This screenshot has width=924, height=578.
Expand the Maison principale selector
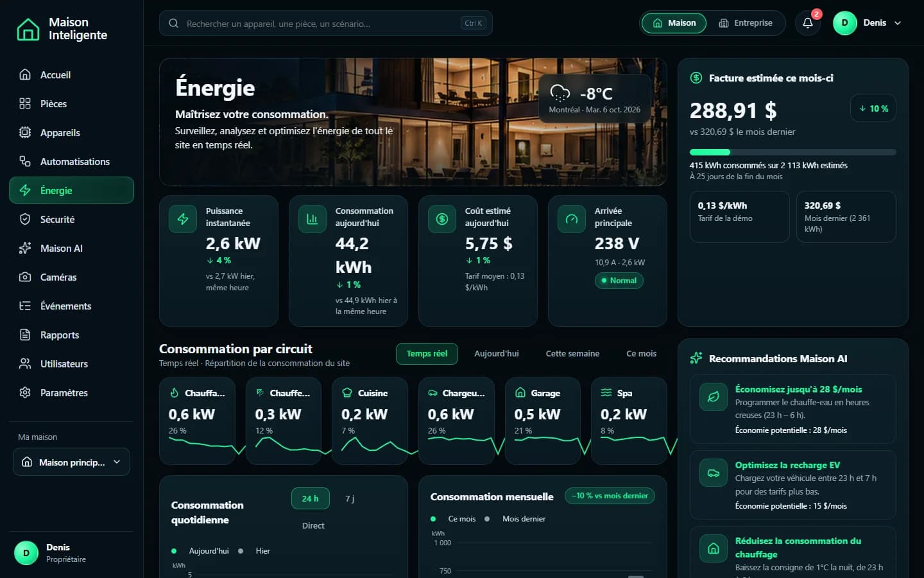[x=71, y=462]
